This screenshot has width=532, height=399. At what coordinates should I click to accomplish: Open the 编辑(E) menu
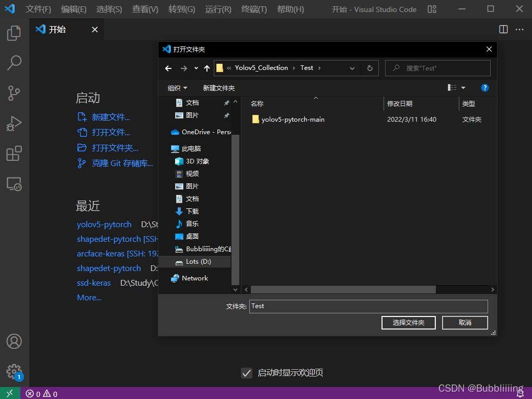tap(74, 9)
